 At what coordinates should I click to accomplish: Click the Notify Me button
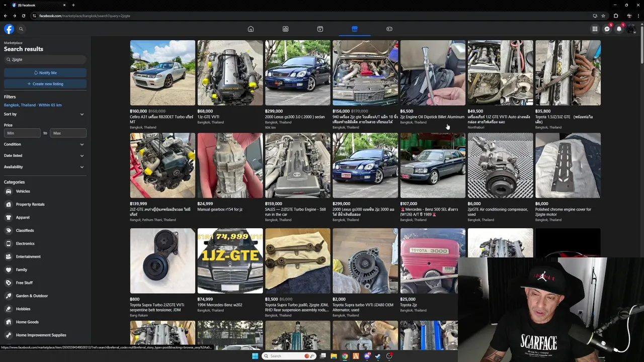pyautogui.click(x=45, y=73)
